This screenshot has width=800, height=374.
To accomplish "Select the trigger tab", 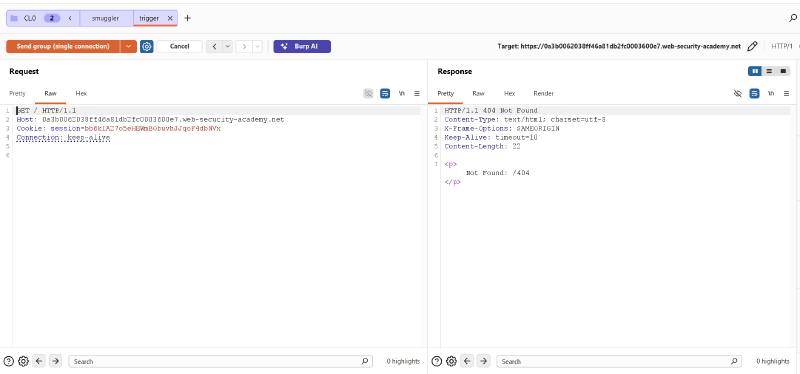I will 149,18.
